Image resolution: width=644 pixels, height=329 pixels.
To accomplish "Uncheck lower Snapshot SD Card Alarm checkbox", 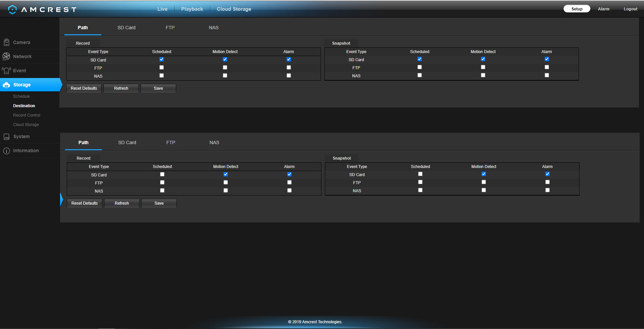I will pos(547,174).
